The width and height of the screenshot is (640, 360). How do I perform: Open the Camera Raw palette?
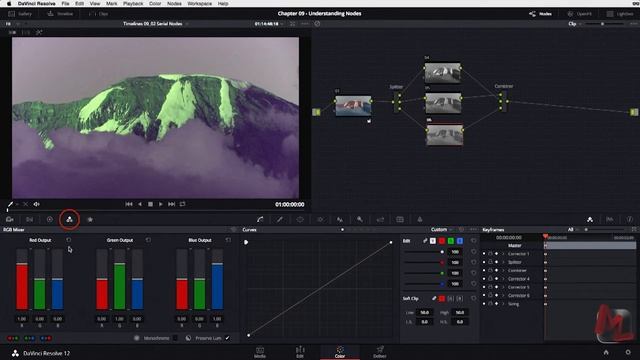point(9,220)
